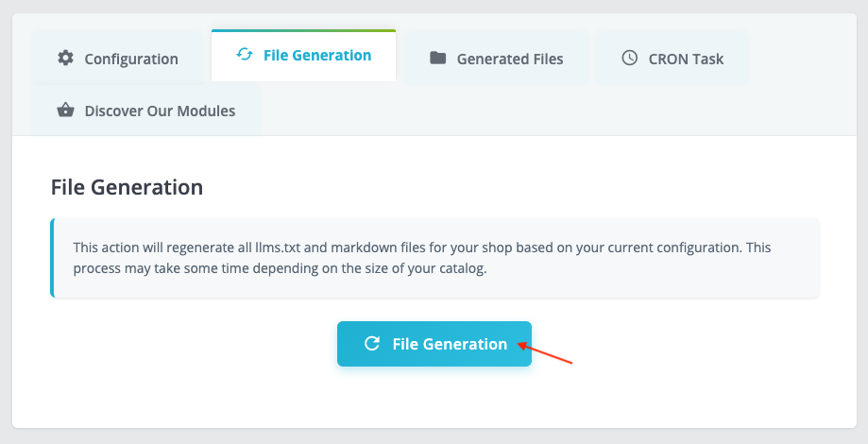Click the info notice about llms.txt regeneration
The width and height of the screenshot is (868, 444).
[x=434, y=258]
